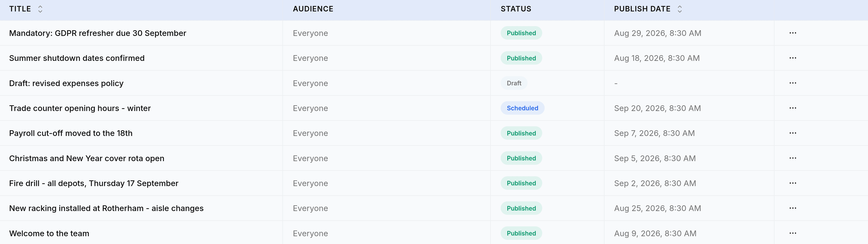Open actions menu for Summer shutdown row
This screenshot has width=868, height=244.
[x=793, y=58]
